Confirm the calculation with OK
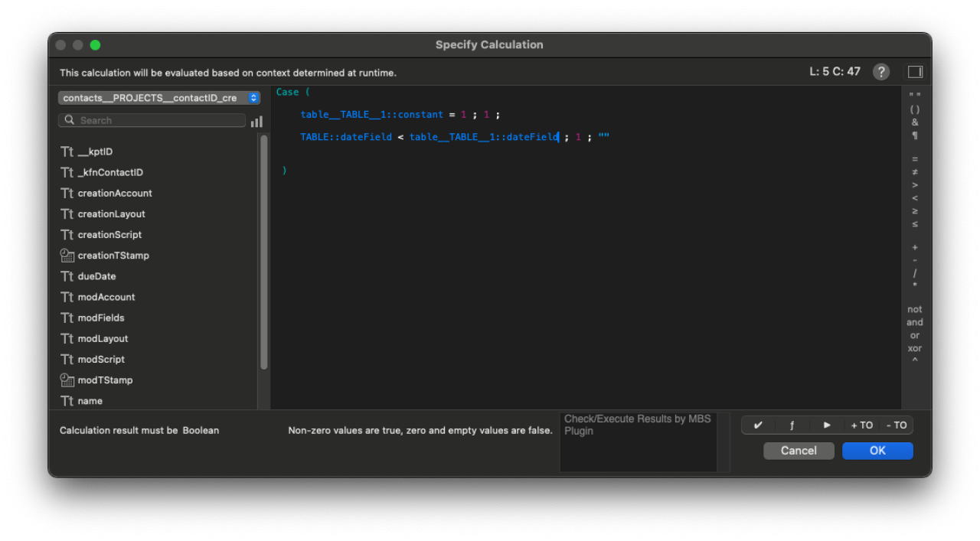Screen dimensions: 980x541 pyautogui.click(x=877, y=451)
